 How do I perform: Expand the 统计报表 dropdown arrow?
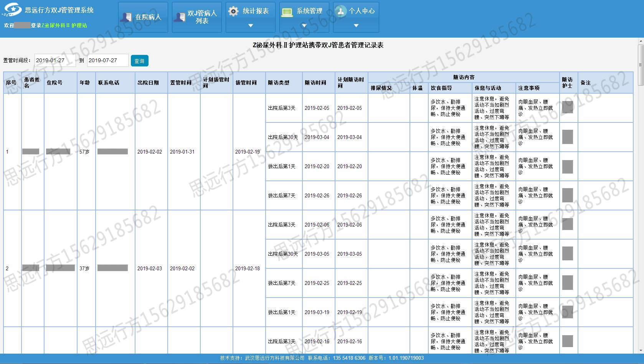(251, 26)
